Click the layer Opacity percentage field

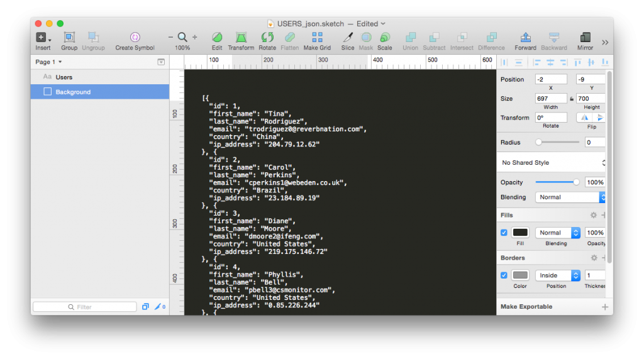pos(595,182)
